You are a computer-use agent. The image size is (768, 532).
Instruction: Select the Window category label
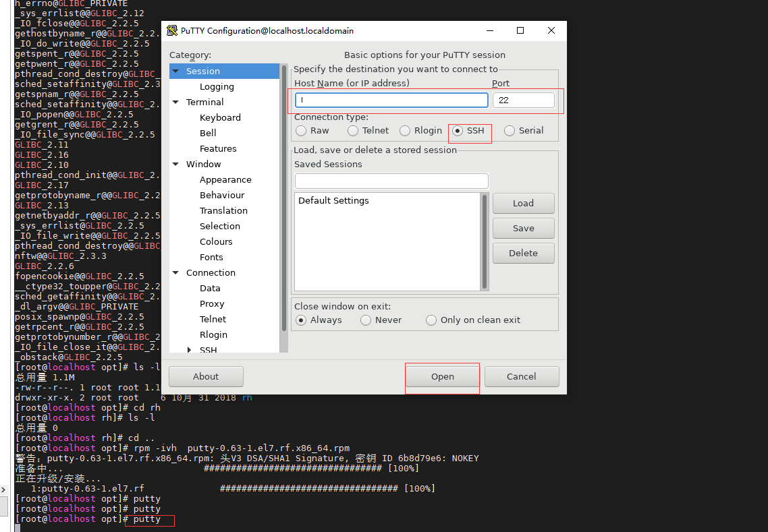[203, 164]
